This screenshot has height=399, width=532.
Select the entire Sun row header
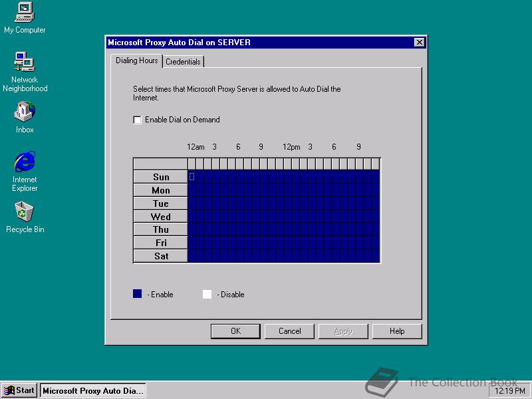[x=160, y=177]
